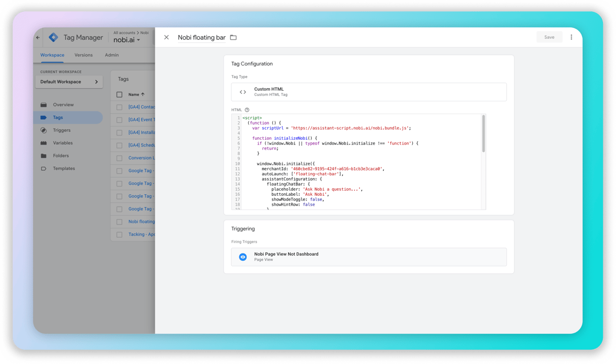The width and height of the screenshot is (616, 364).
Task: Switch to the Versions tab
Action: click(x=83, y=55)
